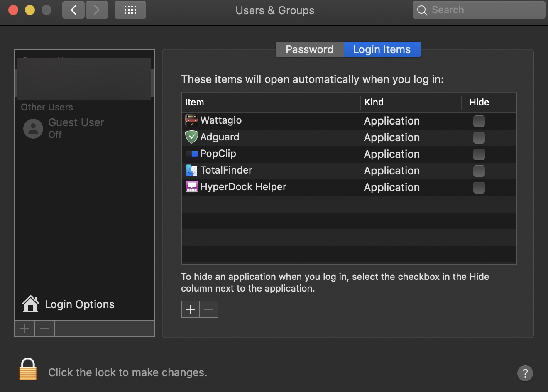Viewport: 548px width, 392px height.
Task: Open the help question mark button
Action: tap(525, 373)
